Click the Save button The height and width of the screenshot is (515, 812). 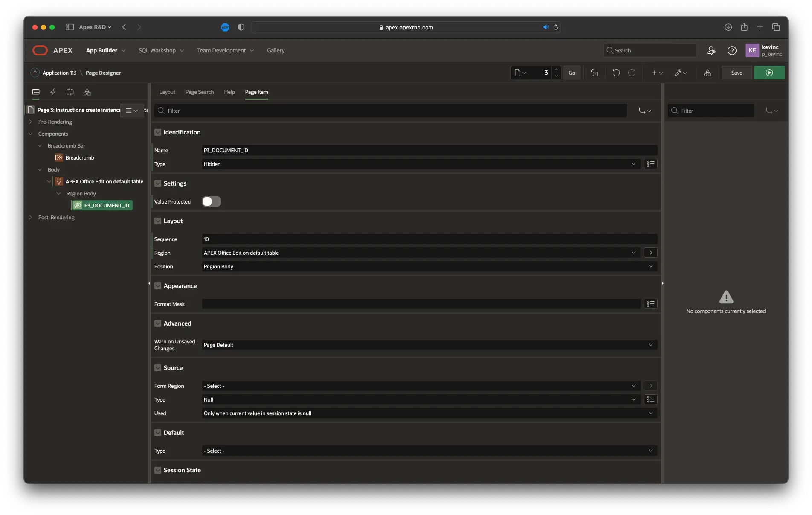737,73
